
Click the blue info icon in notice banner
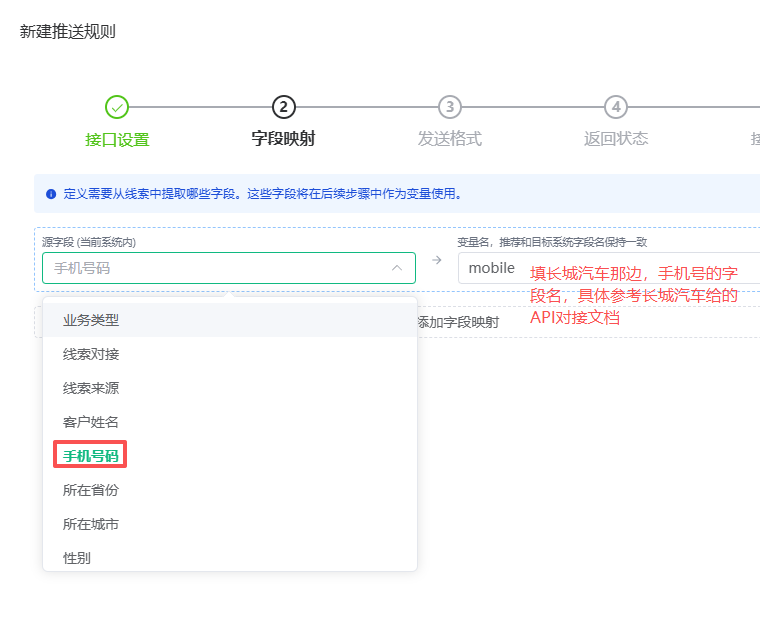click(51, 194)
